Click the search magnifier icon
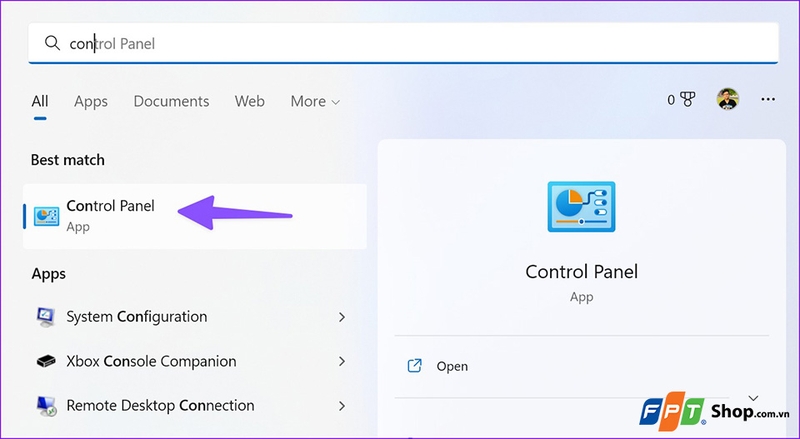 pos(51,43)
